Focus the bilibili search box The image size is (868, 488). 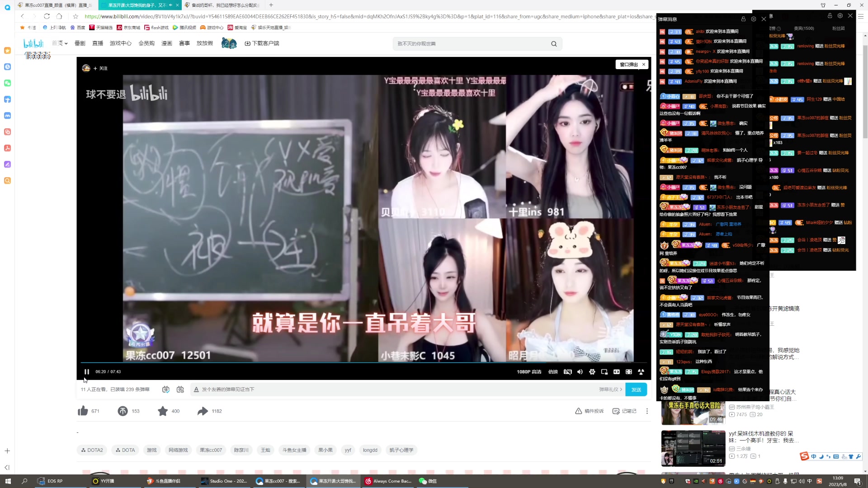(x=470, y=44)
